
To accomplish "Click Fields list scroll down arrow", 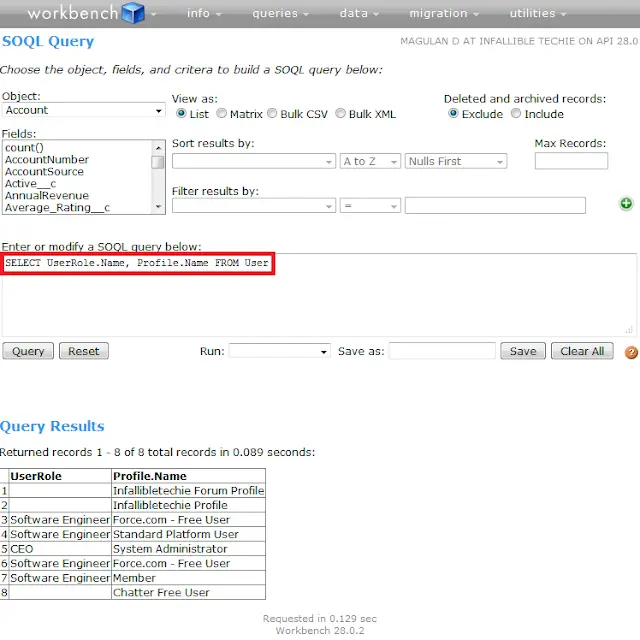I will [x=158, y=207].
